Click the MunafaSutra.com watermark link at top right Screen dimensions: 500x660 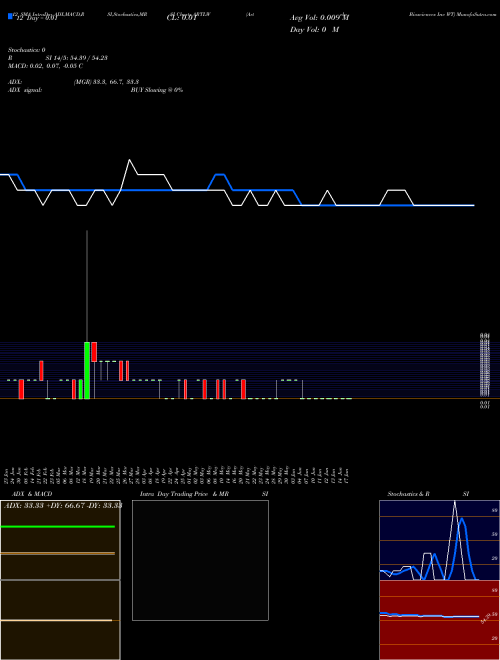click(x=477, y=14)
